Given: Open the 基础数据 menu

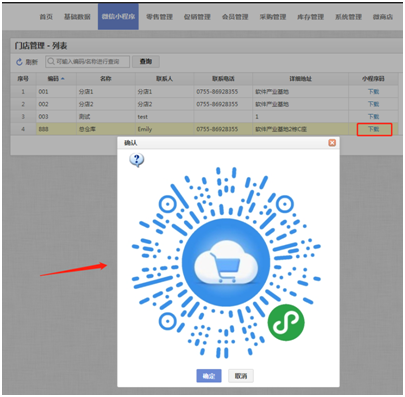Looking at the screenshot, I should coord(77,17).
